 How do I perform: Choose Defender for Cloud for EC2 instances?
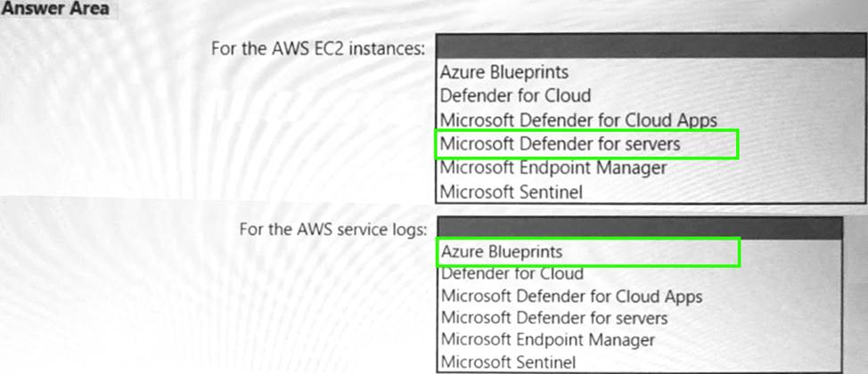(514, 95)
